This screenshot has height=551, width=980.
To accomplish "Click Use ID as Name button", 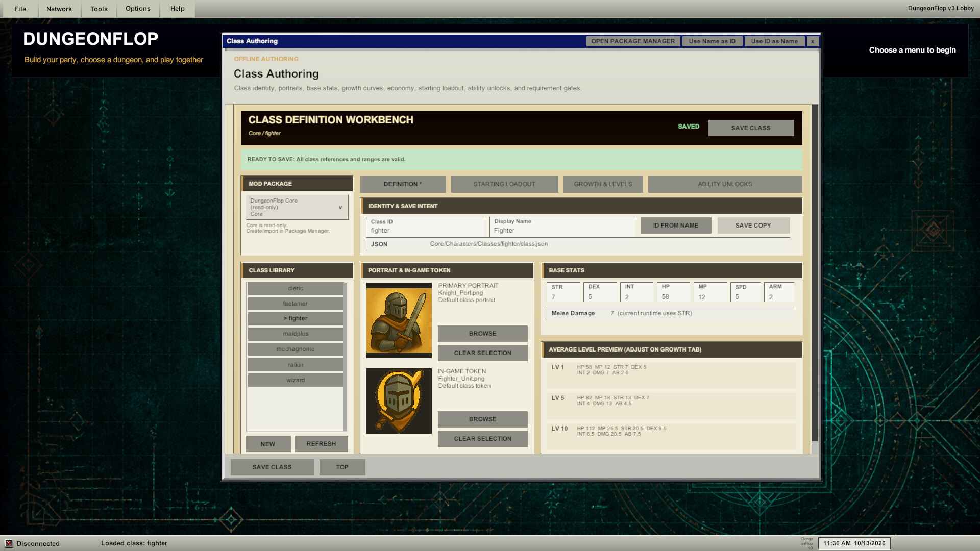I will tap(774, 41).
